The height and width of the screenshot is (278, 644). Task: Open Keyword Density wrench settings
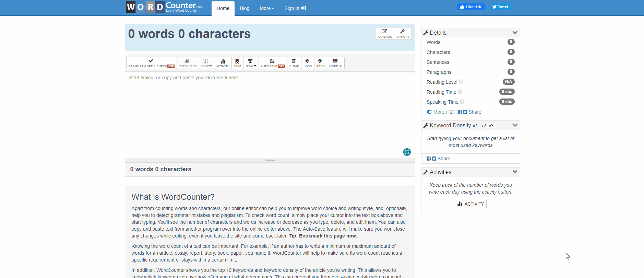[426, 126]
